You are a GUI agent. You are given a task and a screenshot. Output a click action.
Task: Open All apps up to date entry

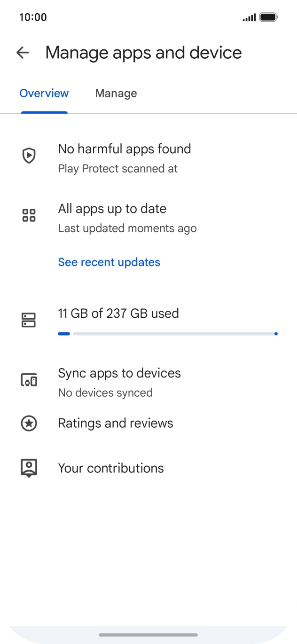pos(148,218)
